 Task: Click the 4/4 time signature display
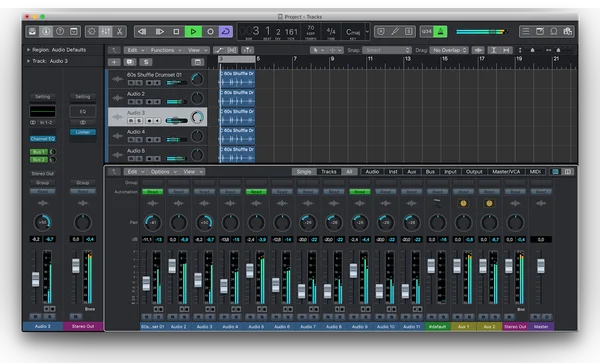point(331,32)
